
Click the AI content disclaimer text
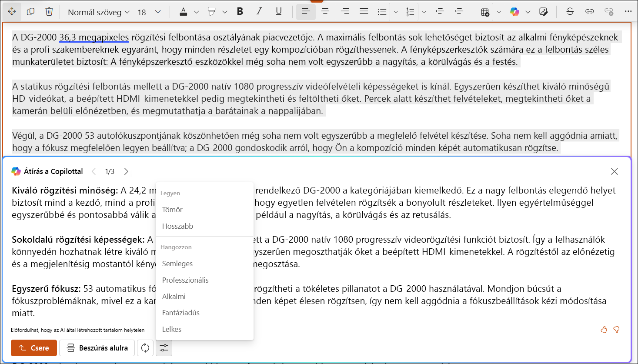[78, 330]
